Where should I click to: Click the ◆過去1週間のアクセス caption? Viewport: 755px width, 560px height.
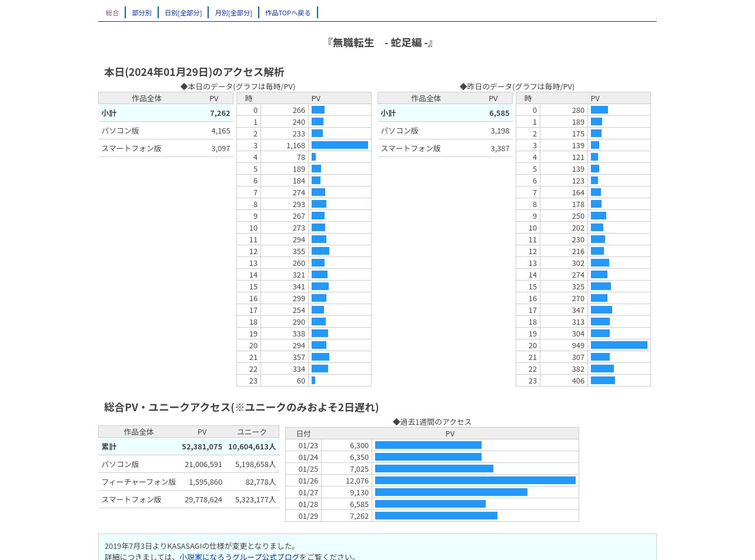tap(432, 422)
